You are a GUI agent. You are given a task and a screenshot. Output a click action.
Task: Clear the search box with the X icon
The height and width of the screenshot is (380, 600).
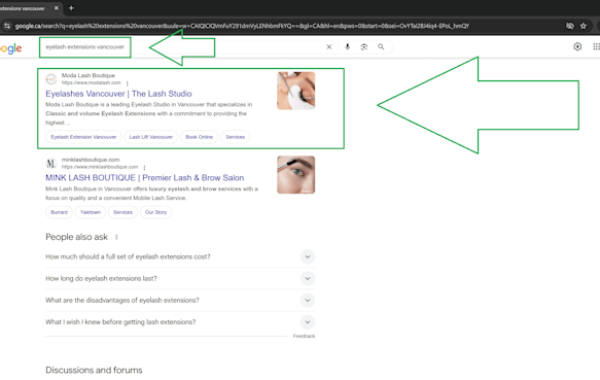(329, 47)
